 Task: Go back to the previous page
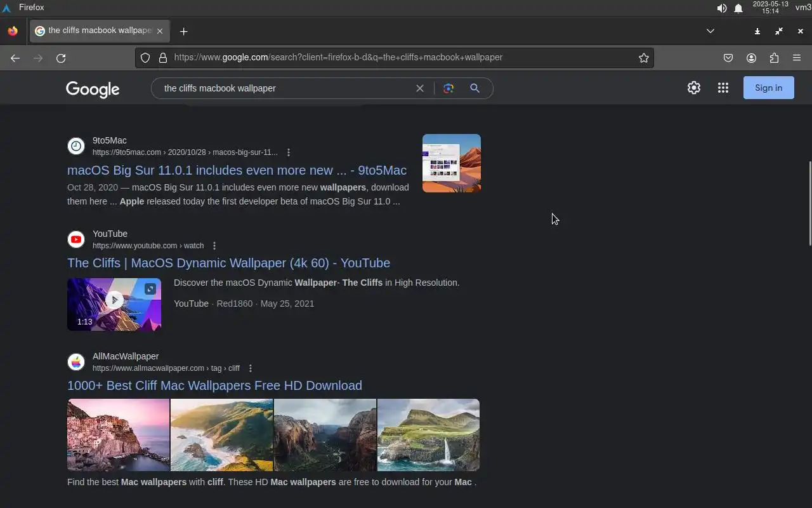(15, 58)
